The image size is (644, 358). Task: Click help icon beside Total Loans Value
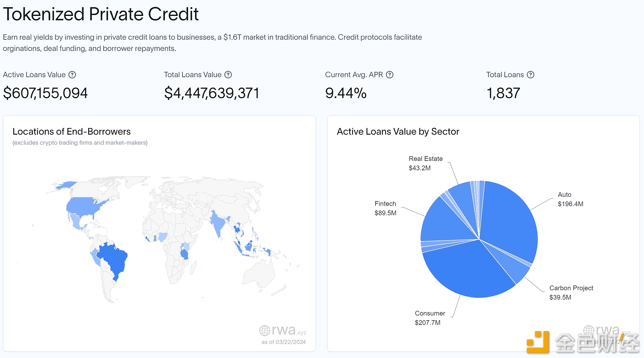(x=228, y=75)
